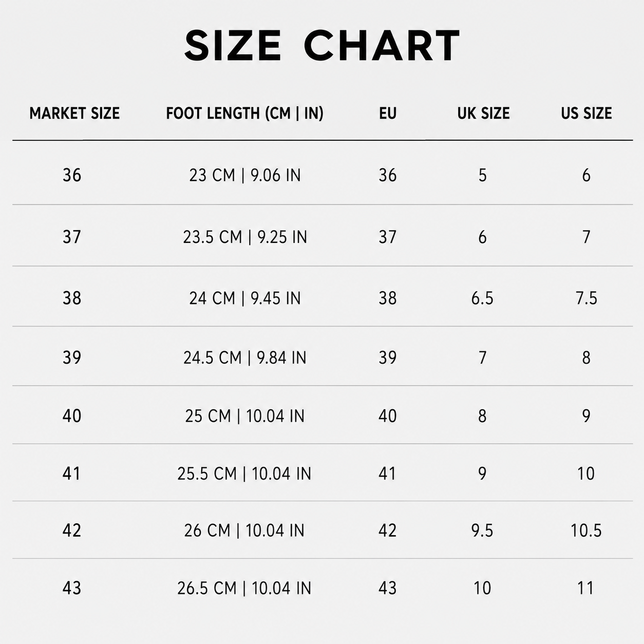
Task: Select US size 10.5 value
Action: pyautogui.click(x=586, y=531)
